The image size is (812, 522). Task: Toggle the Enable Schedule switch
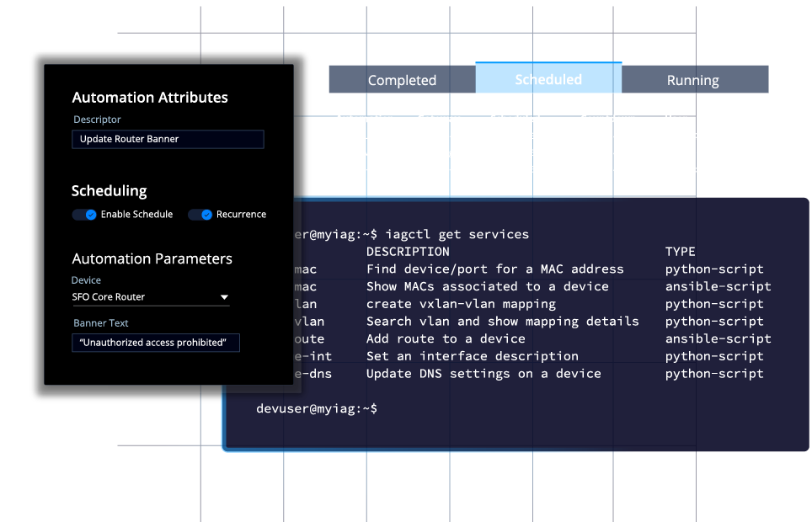tap(84, 214)
